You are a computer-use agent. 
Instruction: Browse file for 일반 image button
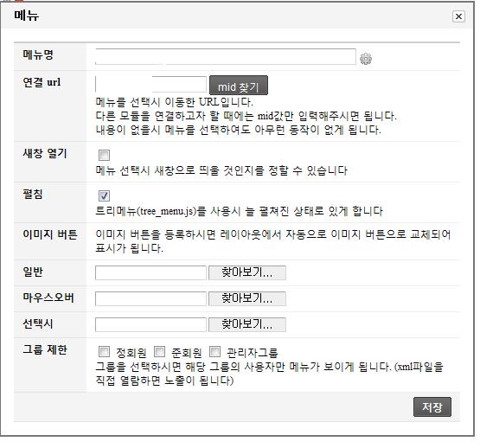click(247, 272)
